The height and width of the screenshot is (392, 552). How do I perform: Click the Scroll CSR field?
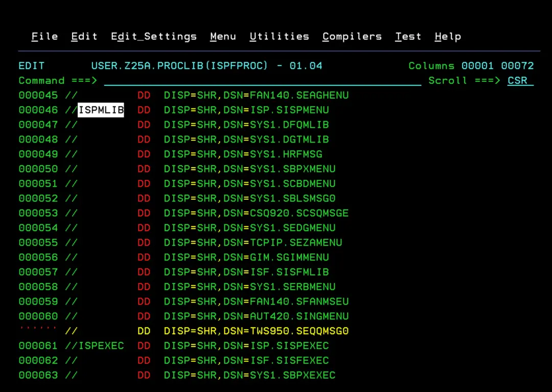pos(520,81)
